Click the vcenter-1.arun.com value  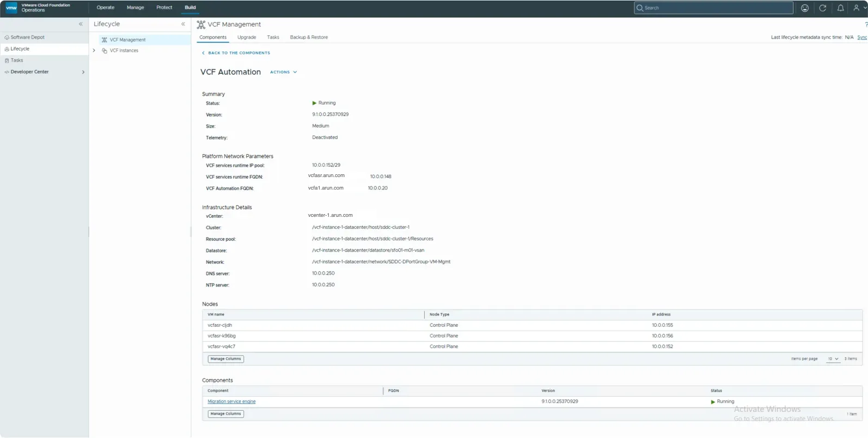(x=330, y=215)
